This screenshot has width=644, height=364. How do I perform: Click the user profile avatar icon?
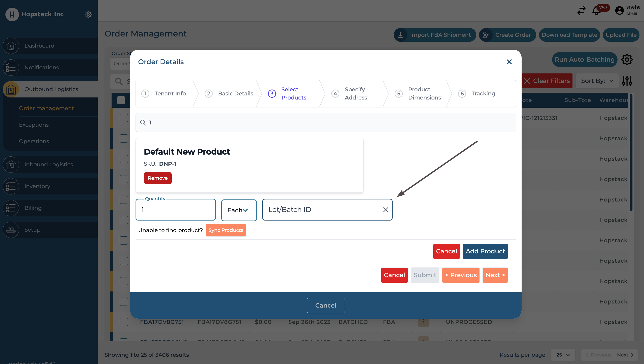619,10
